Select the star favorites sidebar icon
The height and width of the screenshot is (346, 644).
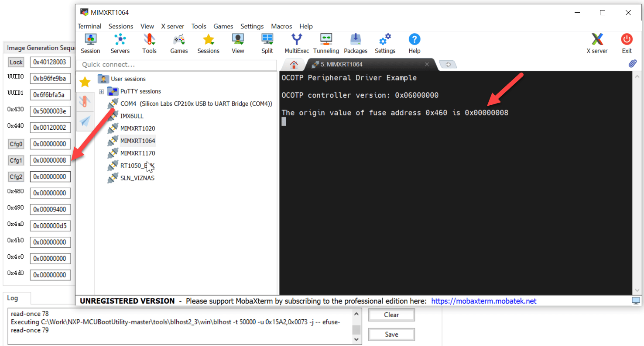pos(85,82)
